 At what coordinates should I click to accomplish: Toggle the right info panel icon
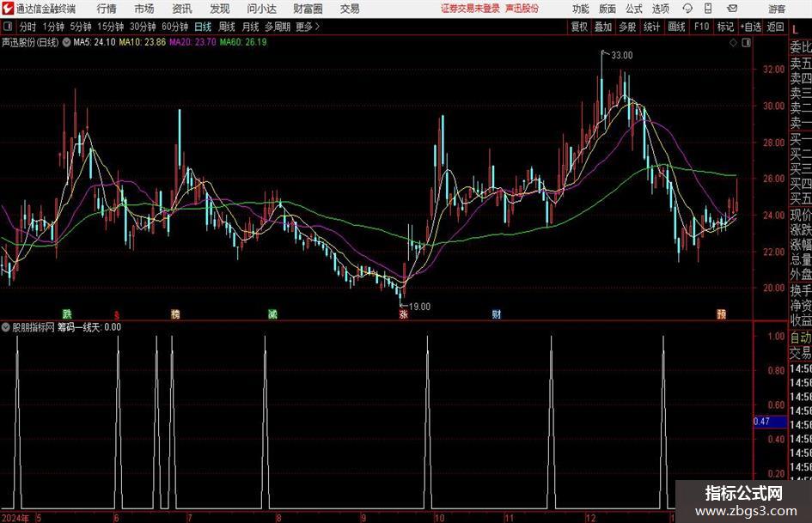(x=746, y=43)
